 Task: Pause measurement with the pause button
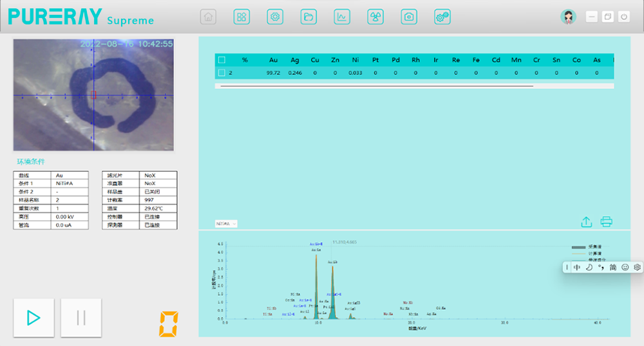[81, 318]
